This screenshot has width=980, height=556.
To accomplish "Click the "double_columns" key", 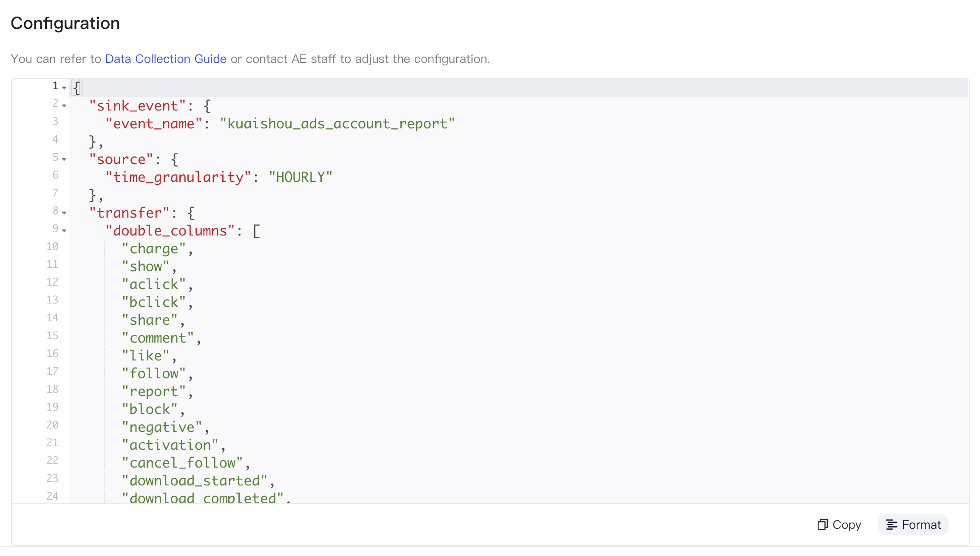I will point(170,231).
